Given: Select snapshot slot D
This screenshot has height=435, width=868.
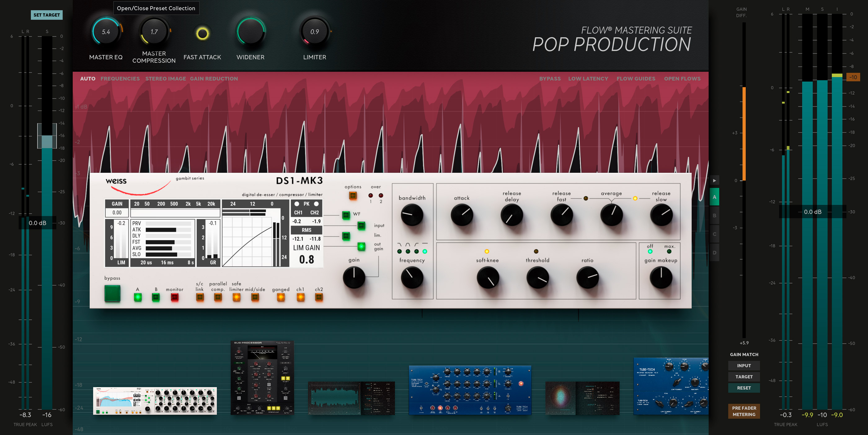Looking at the screenshot, I should click(714, 253).
